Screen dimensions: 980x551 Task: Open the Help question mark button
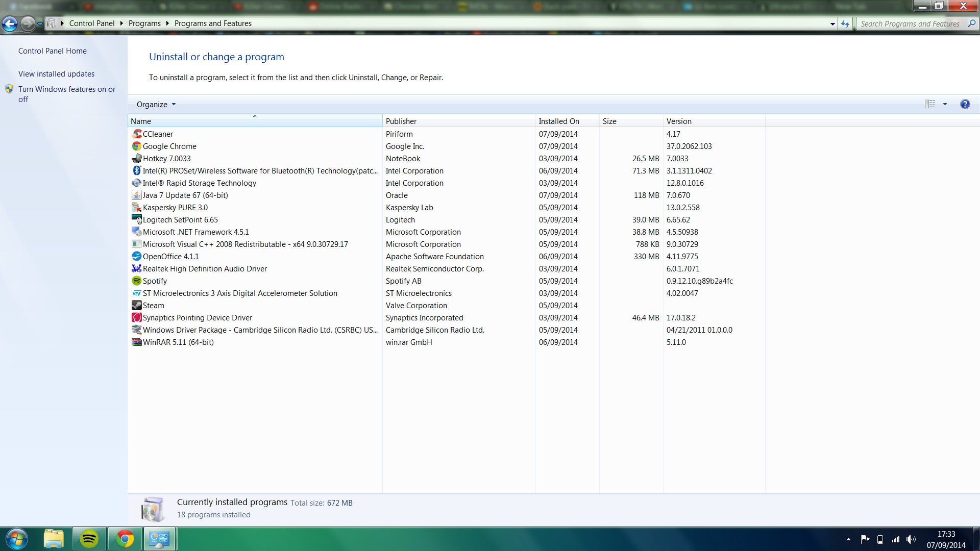click(965, 104)
